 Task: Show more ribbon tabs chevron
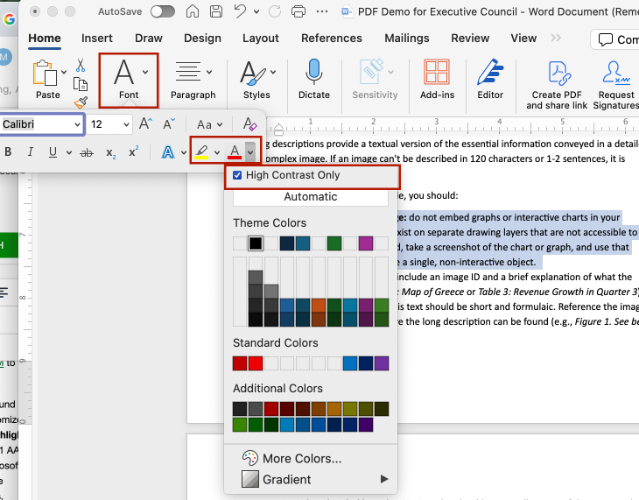point(555,38)
